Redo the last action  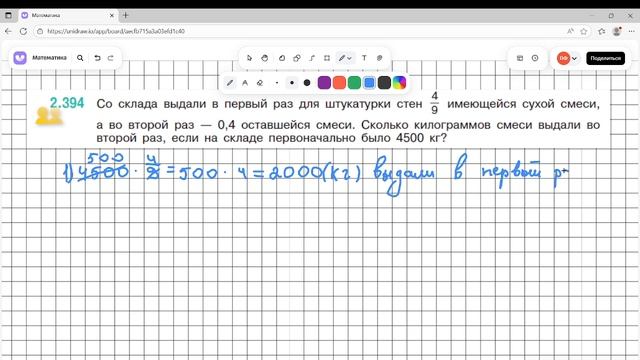(111, 58)
